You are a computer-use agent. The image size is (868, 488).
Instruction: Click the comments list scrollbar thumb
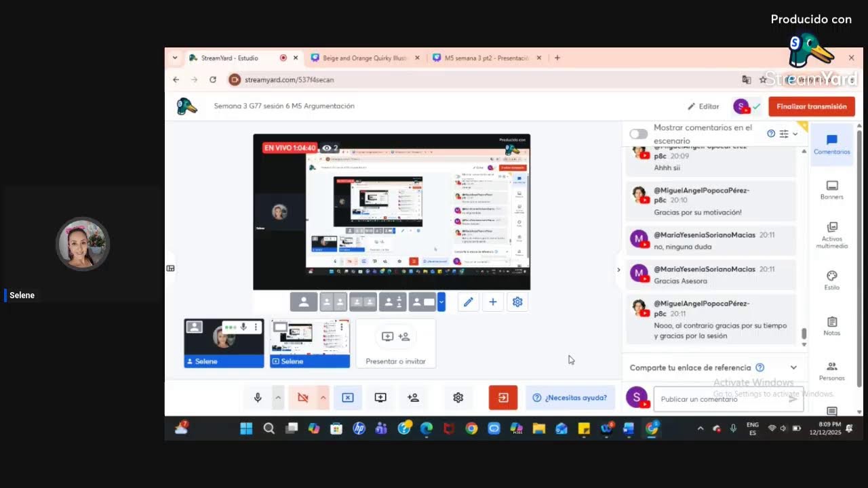click(804, 333)
